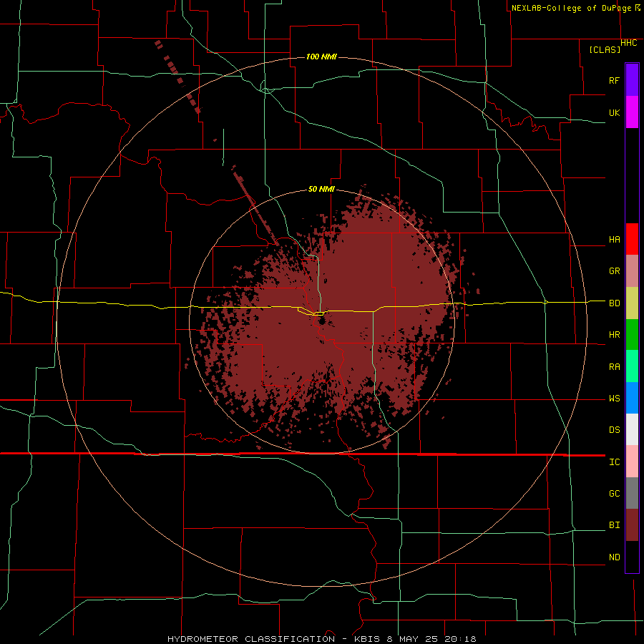Click the DS legend label

click(x=614, y=430)
